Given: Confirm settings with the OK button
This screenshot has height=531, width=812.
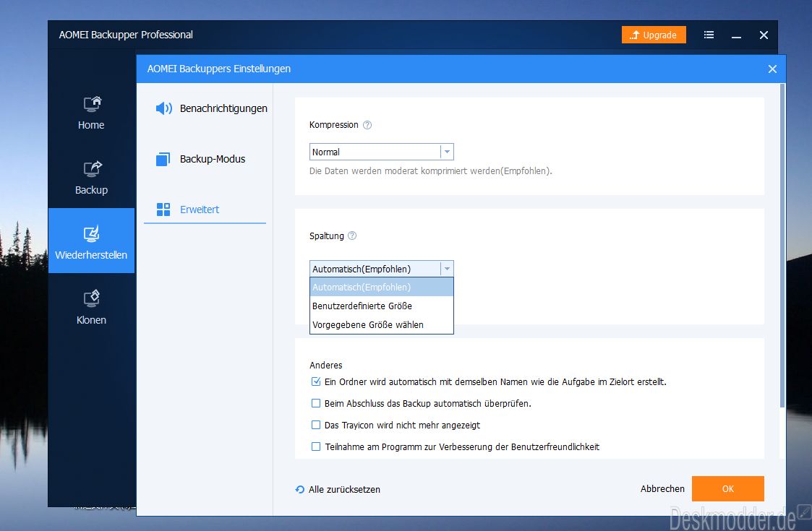Looking at the screenshot, I should [x=727, y=488].
